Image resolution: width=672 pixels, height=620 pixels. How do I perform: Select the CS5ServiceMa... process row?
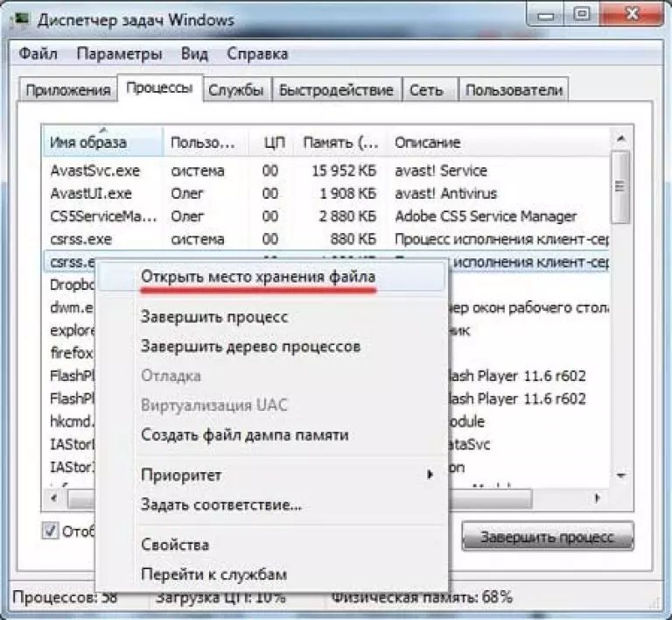click(x=325, y=216)
